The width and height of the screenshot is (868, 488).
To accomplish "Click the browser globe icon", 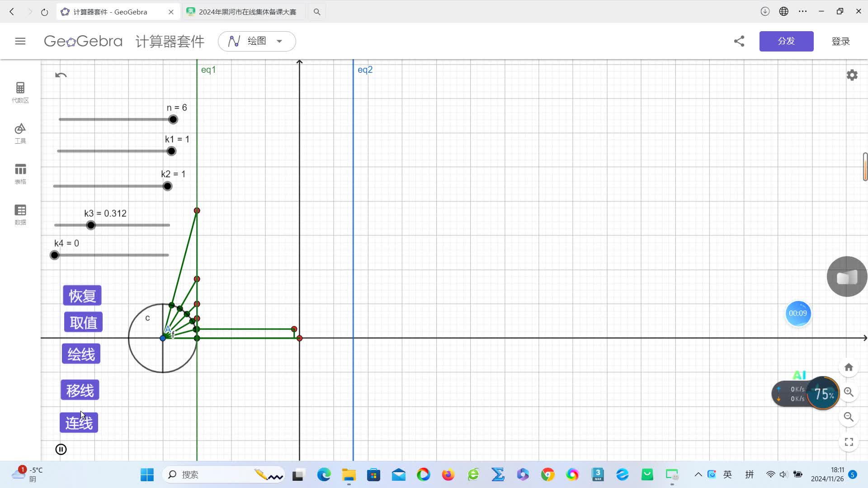I will (x=784, y=11).
